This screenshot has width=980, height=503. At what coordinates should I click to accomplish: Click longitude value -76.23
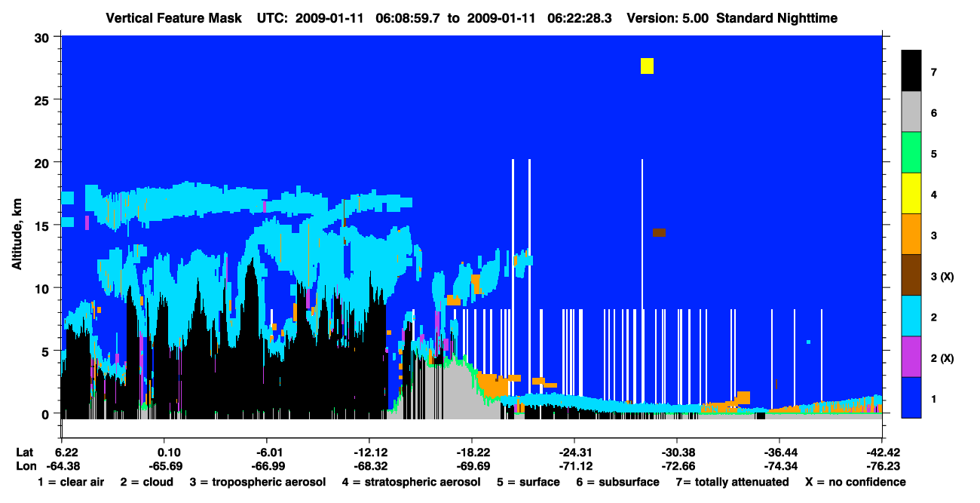tap(882, 466)
